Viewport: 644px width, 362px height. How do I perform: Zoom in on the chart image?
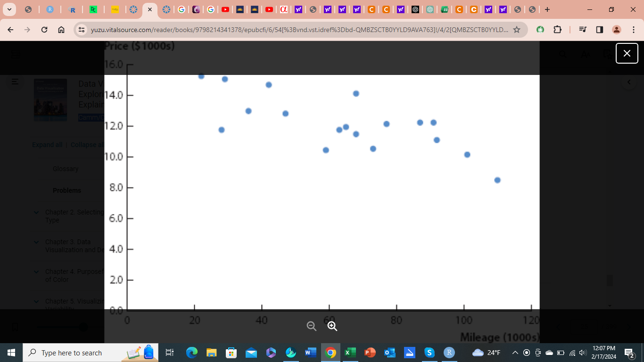(332, 326)
